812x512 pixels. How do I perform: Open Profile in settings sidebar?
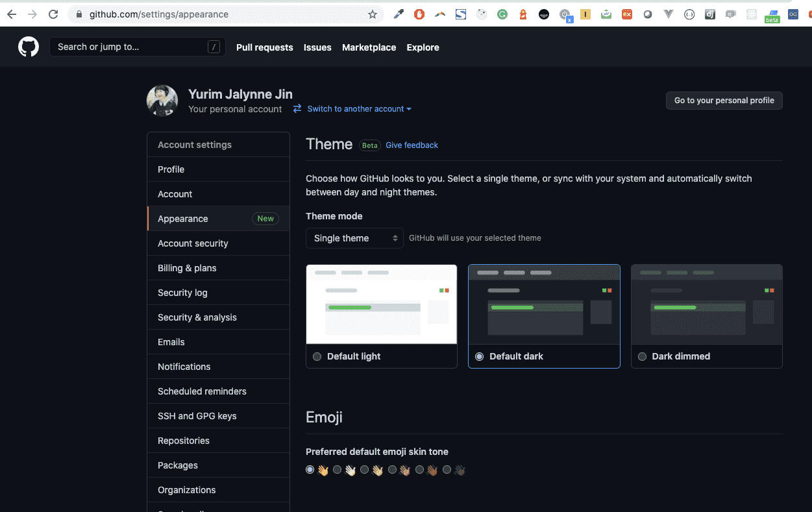click(218, 169)
